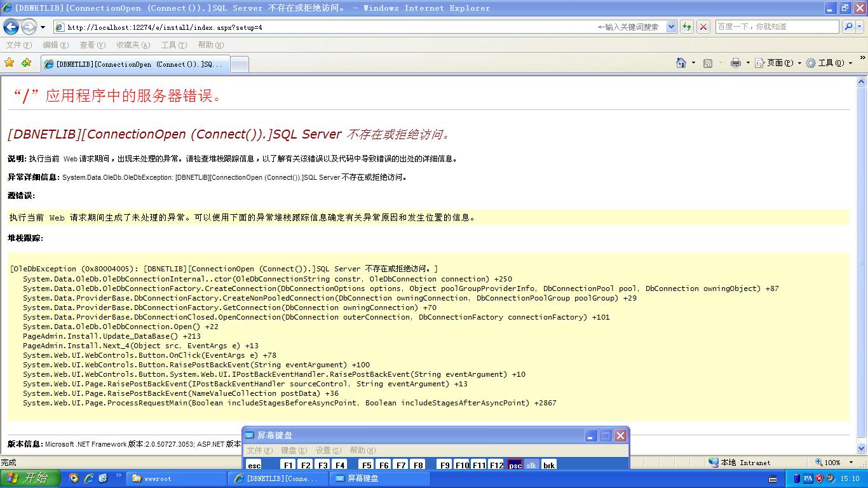Click the Print icon in the command bar

[736, 63]
